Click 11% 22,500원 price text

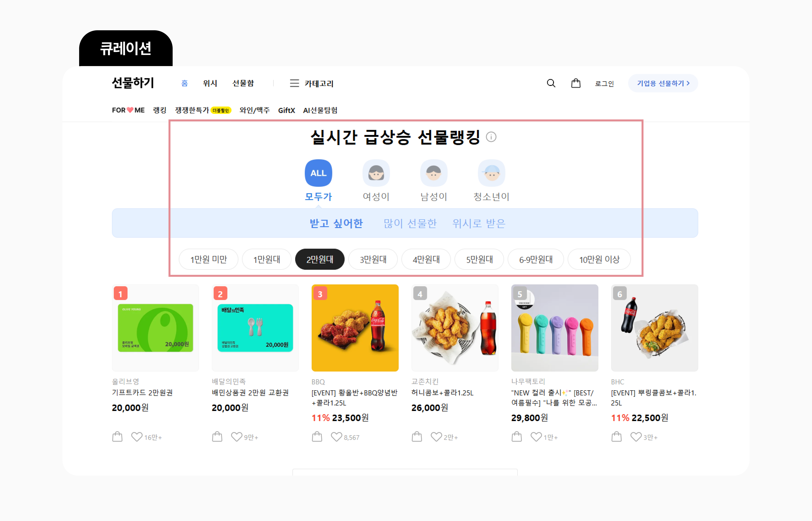click(640, 418)
